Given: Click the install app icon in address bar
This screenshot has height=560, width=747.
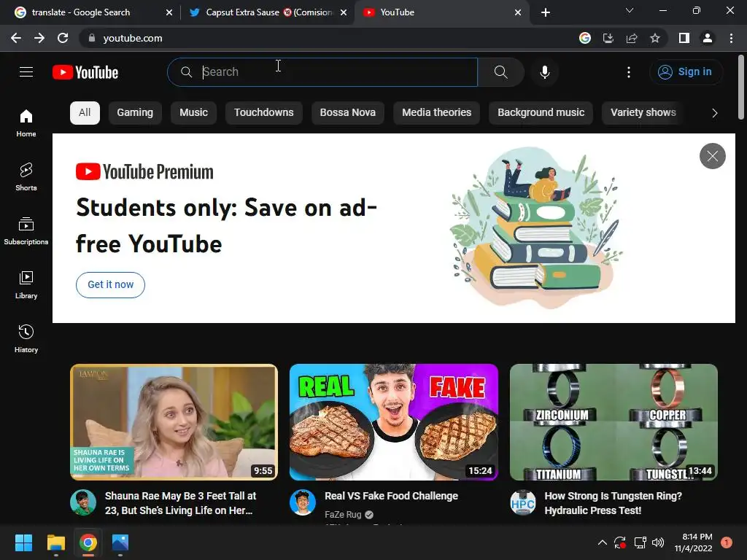Looking at the screenshot, I should [608, 38].
